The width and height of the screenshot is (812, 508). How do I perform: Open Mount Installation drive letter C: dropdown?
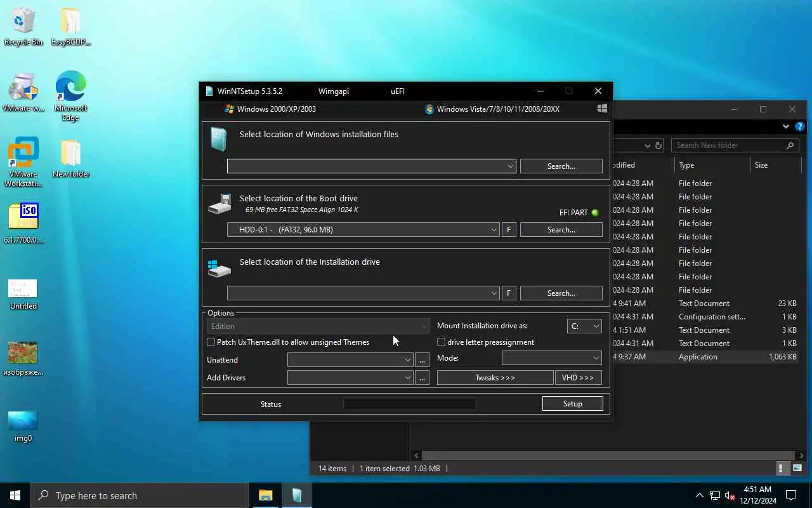(584, 326)
